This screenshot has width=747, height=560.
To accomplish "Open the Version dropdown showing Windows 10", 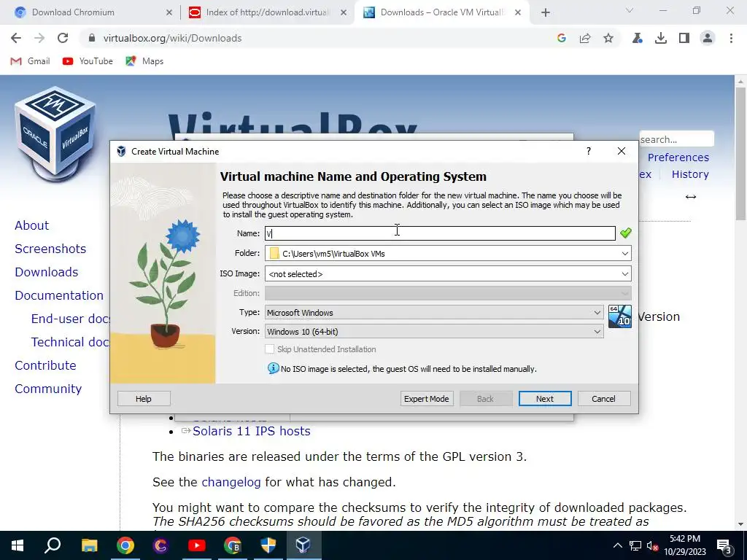I will pos(434,332).
